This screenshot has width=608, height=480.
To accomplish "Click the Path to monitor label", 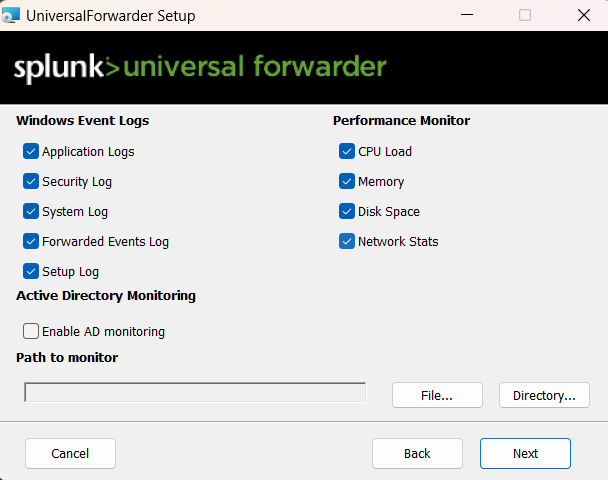I will coord(67,357).
